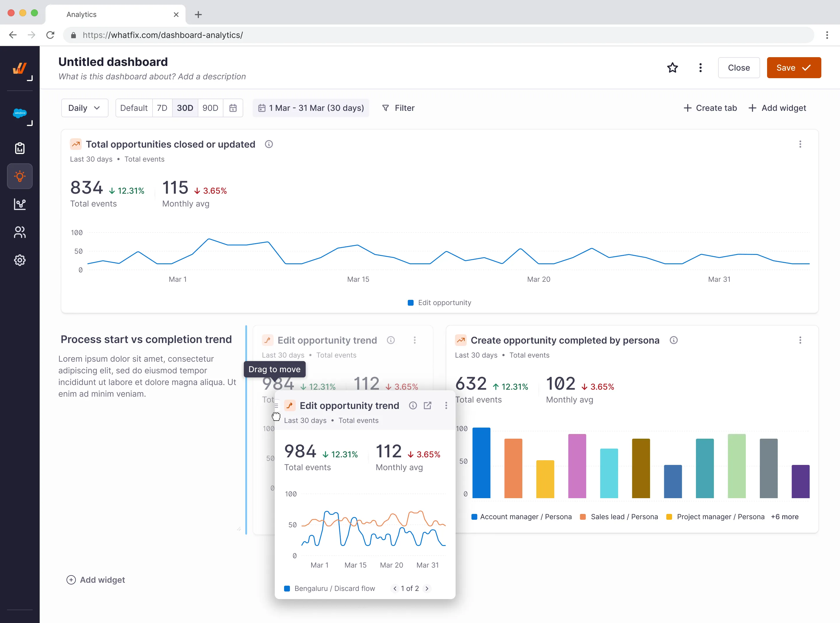The width and height of the screenshot is (840, 623).
Task: Open settings gear in sidebar
Action: pyautogui.click(x=20, y=260)
